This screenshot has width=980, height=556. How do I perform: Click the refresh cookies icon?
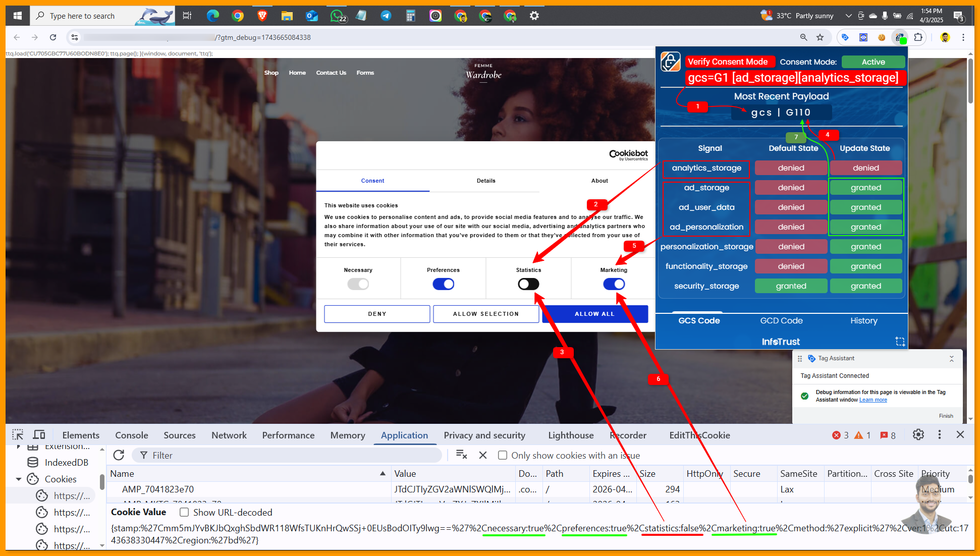coord(119,455)
